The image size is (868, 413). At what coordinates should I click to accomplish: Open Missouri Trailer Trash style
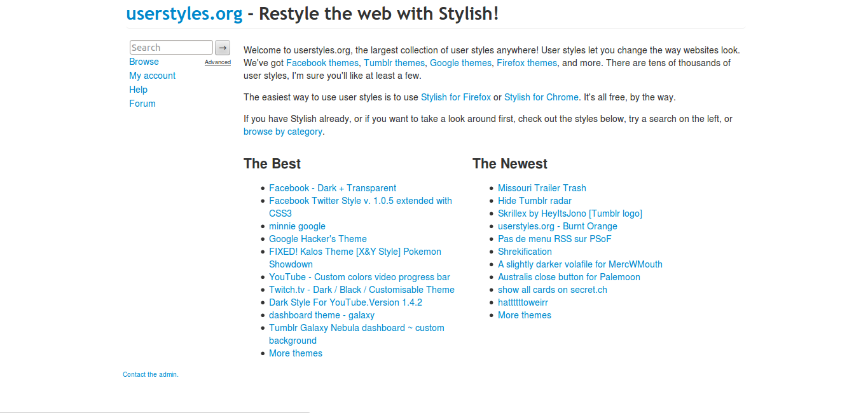[x=542, y=187]
